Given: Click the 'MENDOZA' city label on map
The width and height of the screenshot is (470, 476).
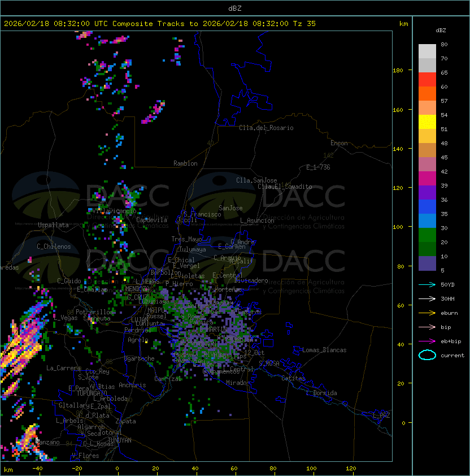Looking at the screenshot, I should [x=137, y=288].
